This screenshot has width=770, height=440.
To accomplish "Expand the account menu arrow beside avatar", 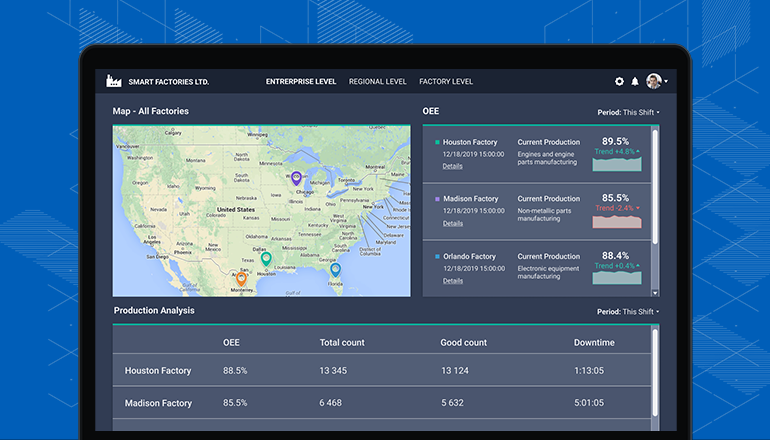I will tap(666, 82).
